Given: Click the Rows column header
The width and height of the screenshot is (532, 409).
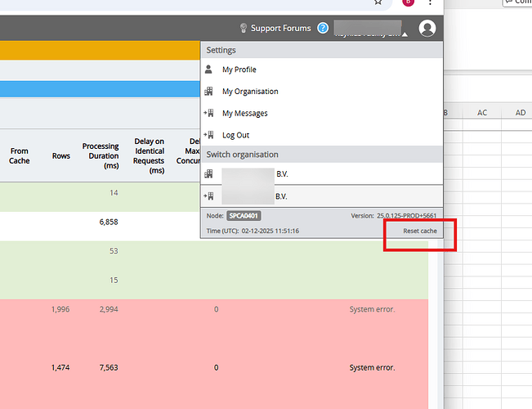Looking at the screenshot, I should 60,155.
